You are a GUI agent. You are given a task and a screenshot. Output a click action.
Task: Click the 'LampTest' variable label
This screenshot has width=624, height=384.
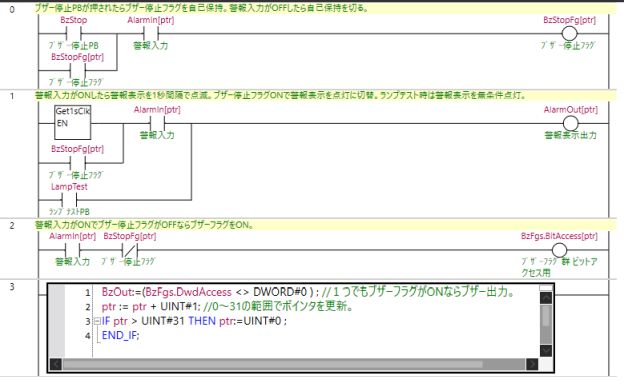click(x=69, y=187)
